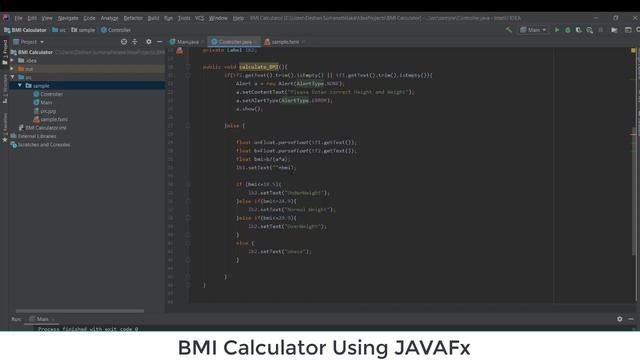Start debugging with the green bug icon
640x360 pixels.
[x=567, y=30]
